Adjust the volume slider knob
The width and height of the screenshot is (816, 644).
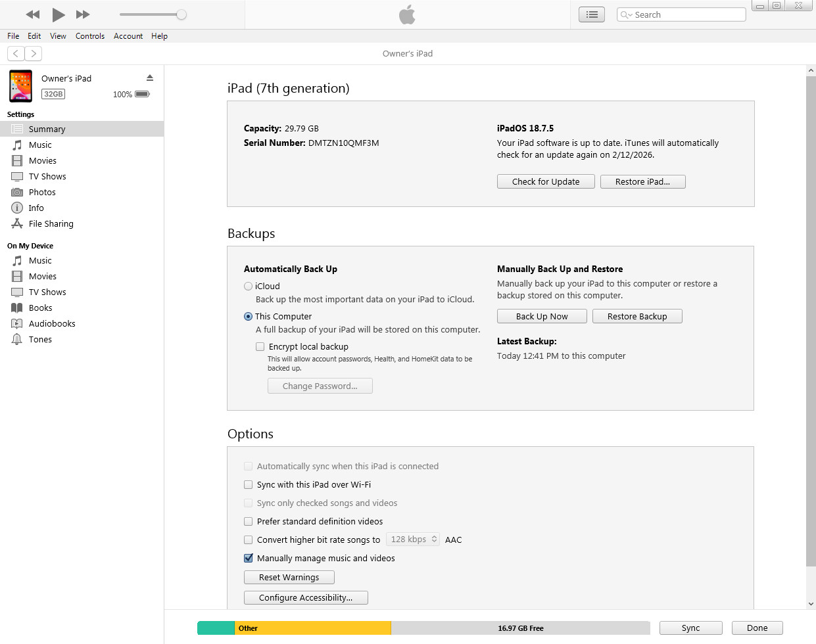[181, 14]
